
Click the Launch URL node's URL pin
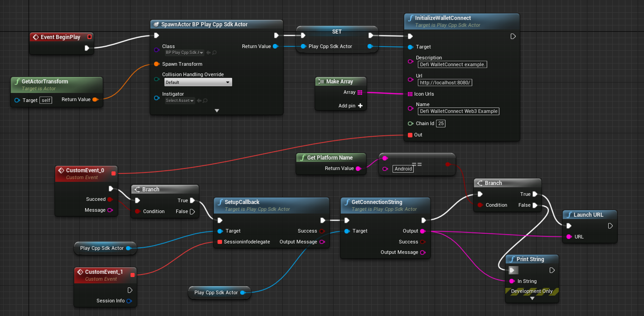tap(569, 237)
